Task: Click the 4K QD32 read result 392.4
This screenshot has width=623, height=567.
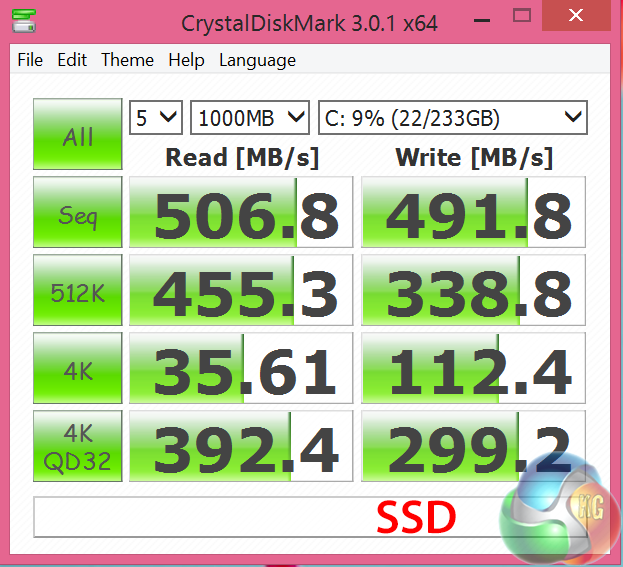Action: (x=241, y=446)
